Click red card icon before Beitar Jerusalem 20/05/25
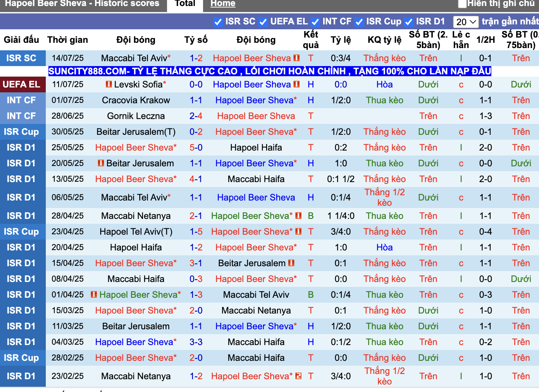539x392 pixels. [101, 163]
